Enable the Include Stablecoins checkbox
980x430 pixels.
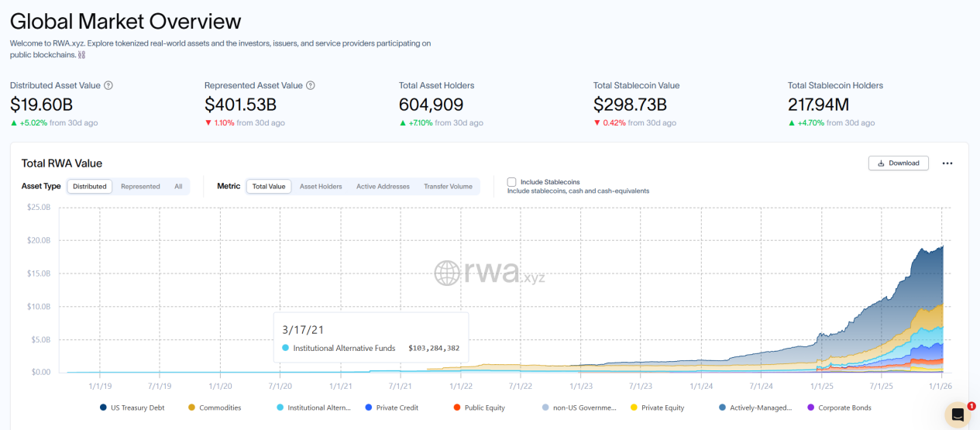tap(511, 182)
